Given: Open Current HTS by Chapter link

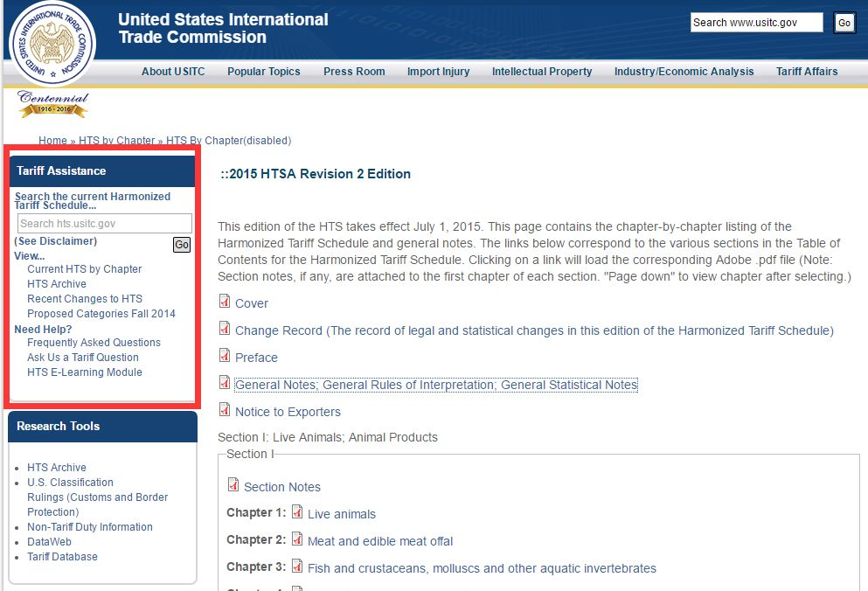Looking at the screenshot, I should tap(85, 269).
